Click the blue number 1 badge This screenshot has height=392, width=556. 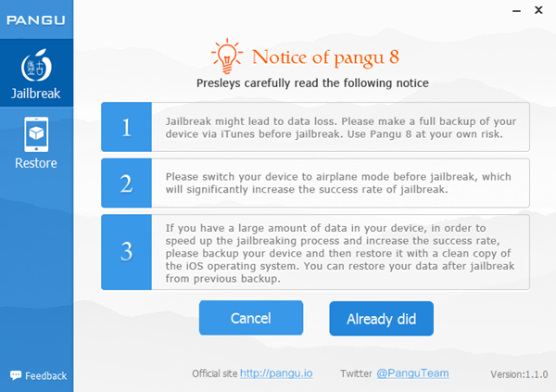pos(126,127)
